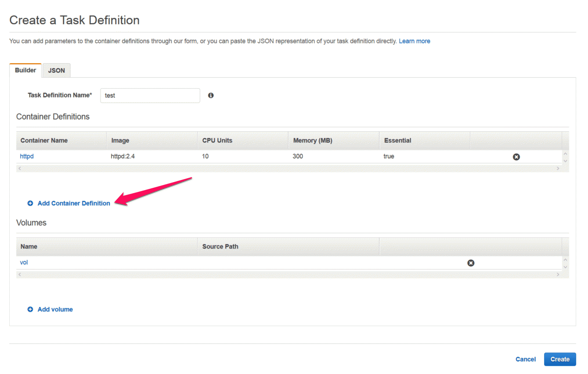Click the Essential column header
The height and width of the screenshot is (374, 588).
pyautogui.click(x=425, y=140)
